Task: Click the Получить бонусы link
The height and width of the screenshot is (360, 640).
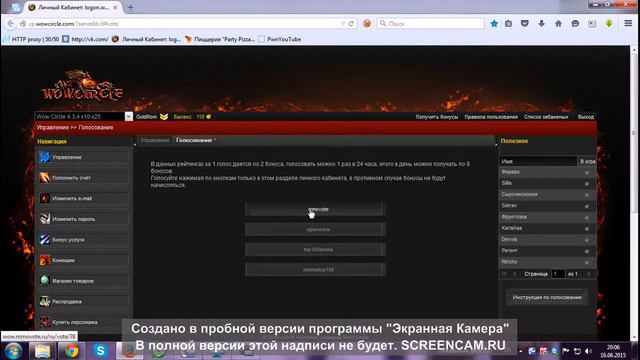Action: tap(437, 117)
